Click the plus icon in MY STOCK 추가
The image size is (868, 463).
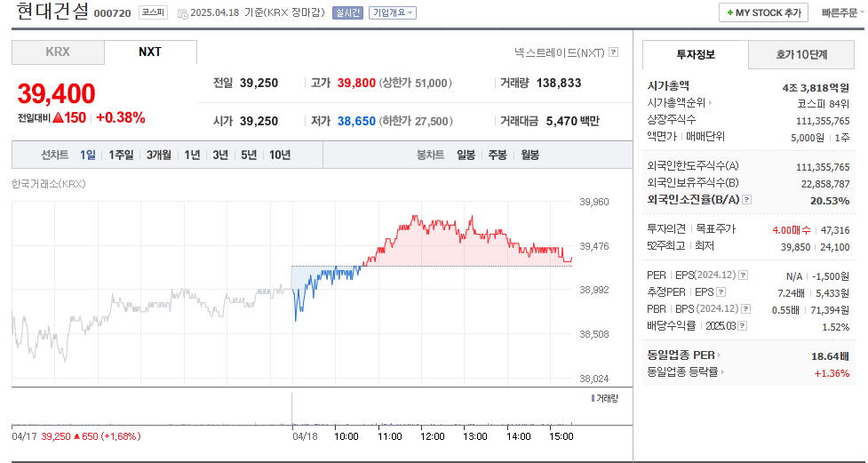point(729,12)
